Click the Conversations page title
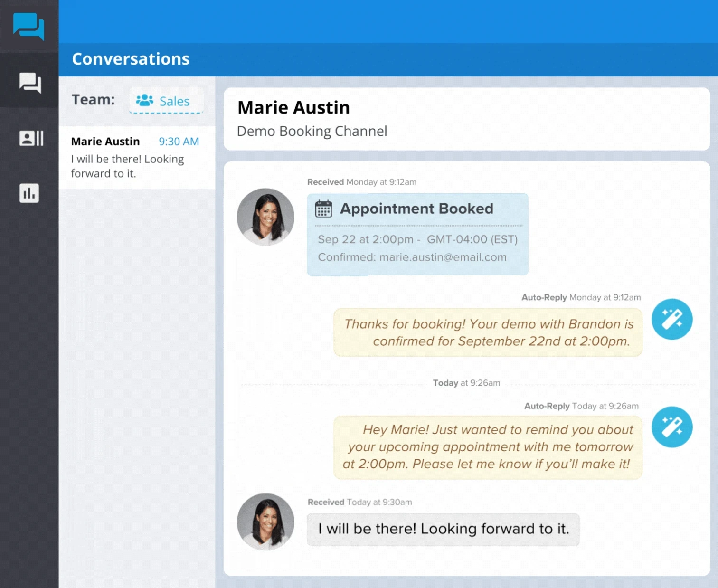Image resolution: width=718 pixels, height=588 pixels. click(x=131, y=59)
